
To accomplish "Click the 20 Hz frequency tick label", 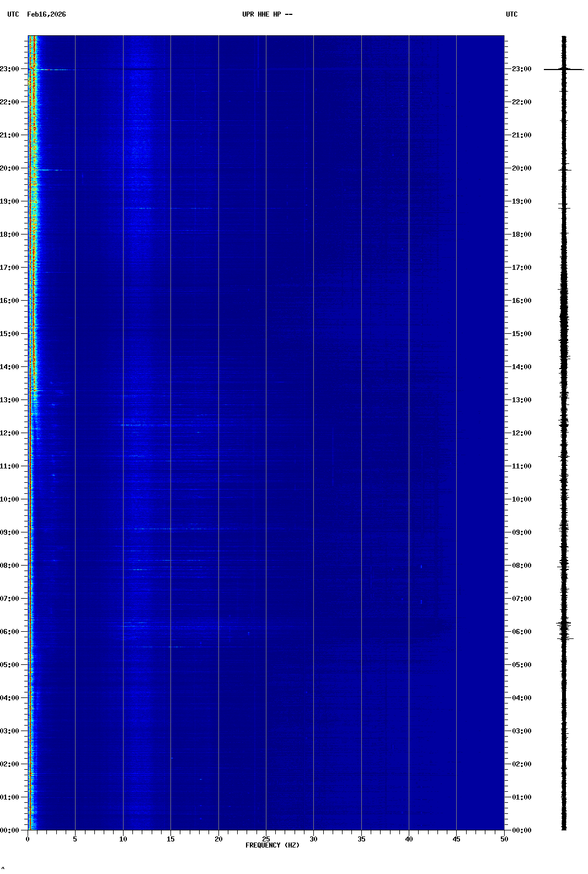I will (218, 839).
